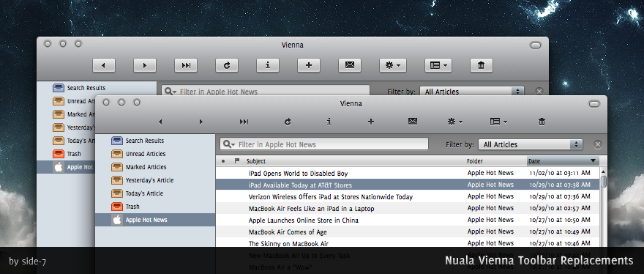Open gear action menu in front window
644x274 pixels.
click(x=455, y=122)
